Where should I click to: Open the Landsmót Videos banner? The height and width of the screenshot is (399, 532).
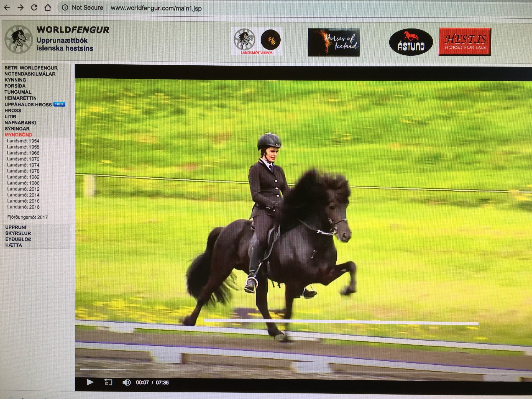(257, 42)
